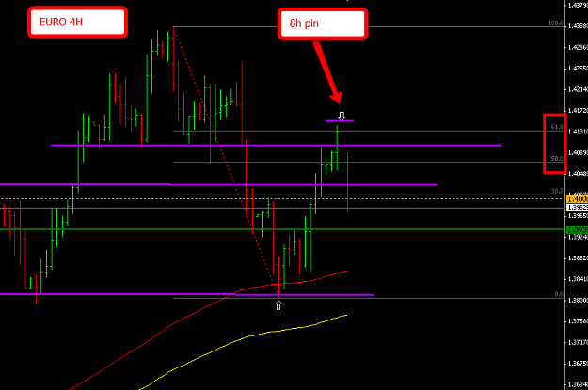Image resolution: width=588 pixels, height=390 pixels.
Task: Click the 1.3841 price axis label
Action: point(578,279)
